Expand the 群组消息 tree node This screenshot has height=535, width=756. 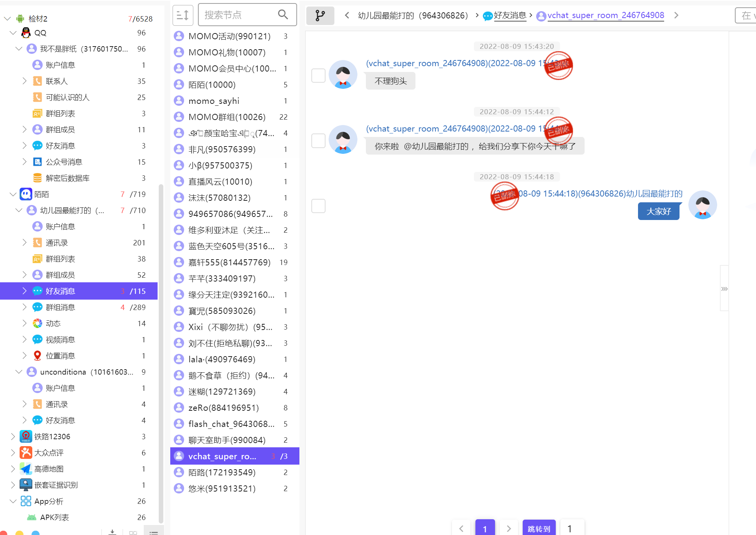point(24,307)
